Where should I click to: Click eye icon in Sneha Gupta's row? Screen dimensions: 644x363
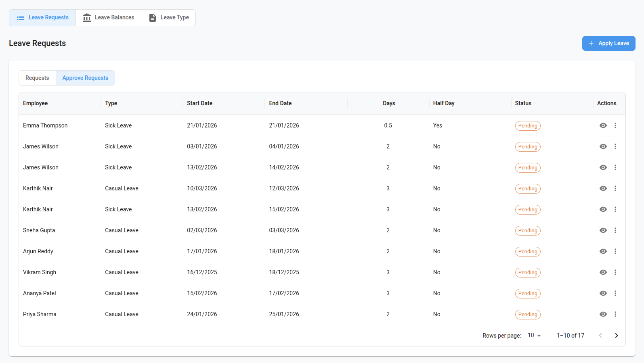[603, 230]
